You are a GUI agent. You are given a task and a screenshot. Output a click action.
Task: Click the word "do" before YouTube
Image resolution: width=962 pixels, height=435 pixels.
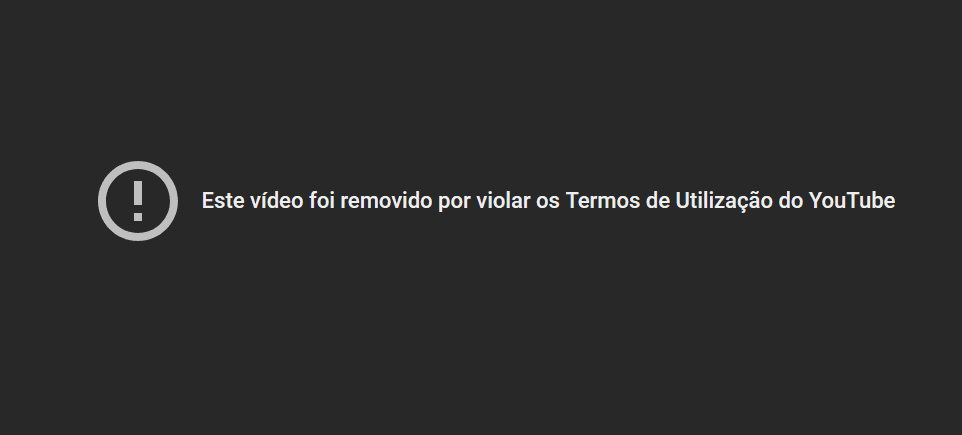[791, 201]
